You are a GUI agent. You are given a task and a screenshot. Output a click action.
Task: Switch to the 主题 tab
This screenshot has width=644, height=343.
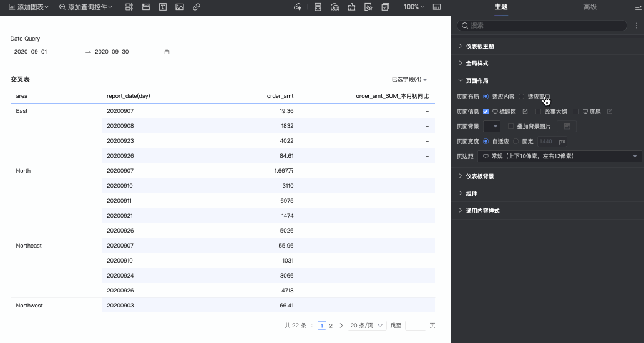[x=501, y=7]
